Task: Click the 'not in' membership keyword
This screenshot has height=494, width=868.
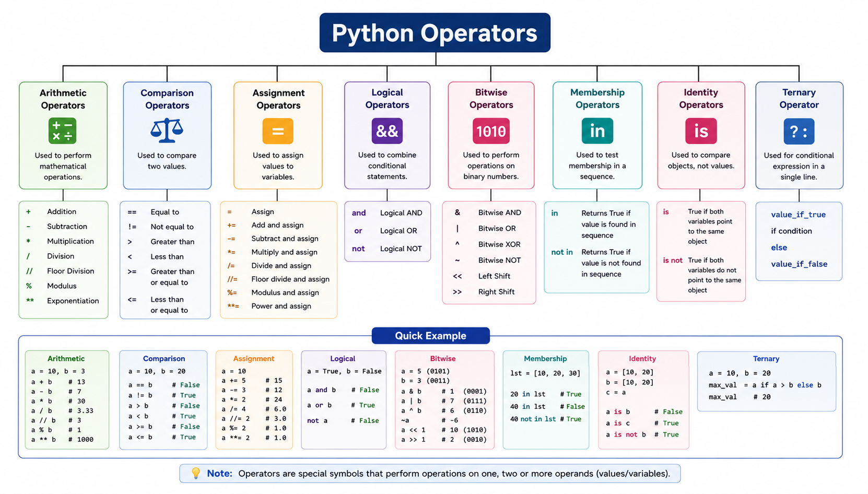Action: [562, 252]
